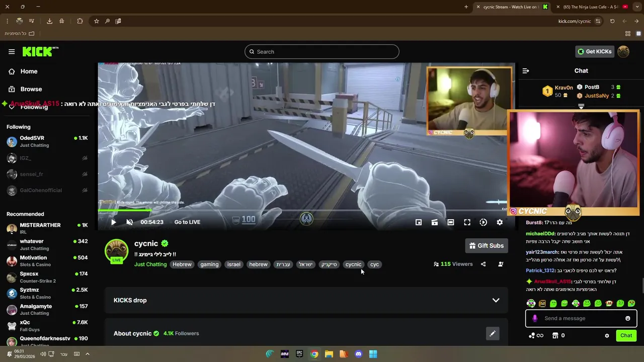Collapse the chat panel
The height and width of the screenshot is (362, 644).
coord(526,71)
